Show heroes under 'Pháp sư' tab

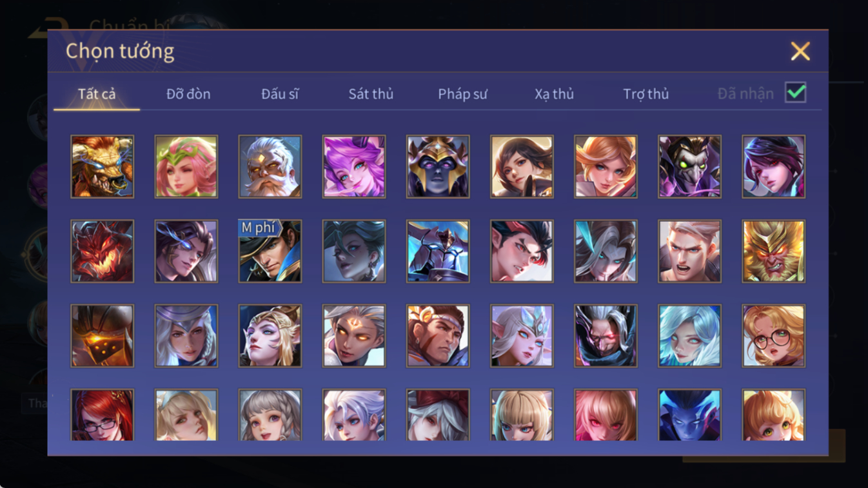[462, 94]
